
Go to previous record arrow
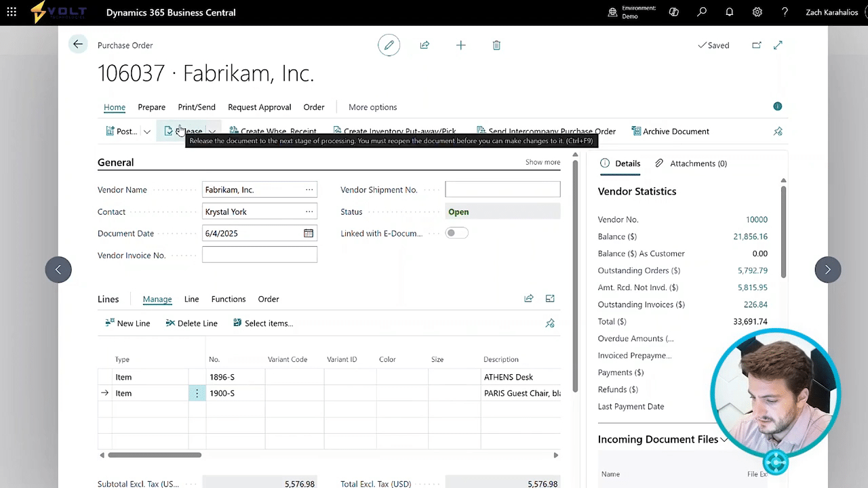click(x=58, y=270)
